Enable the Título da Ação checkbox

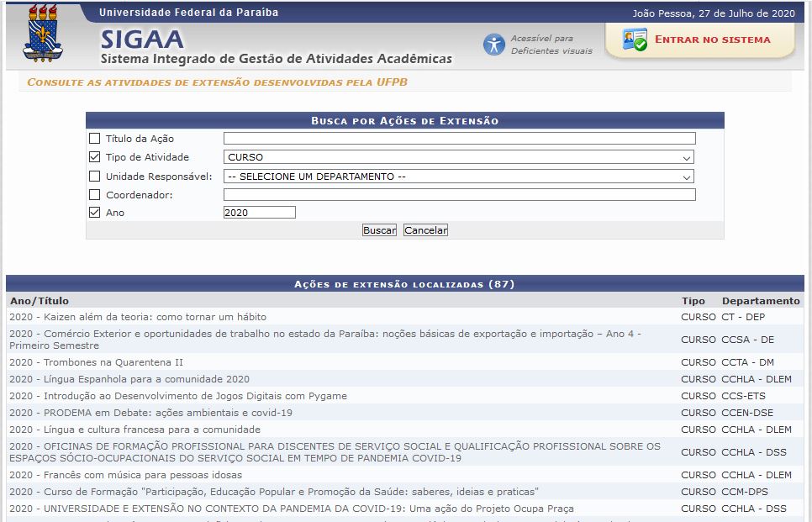coord(96,138)
